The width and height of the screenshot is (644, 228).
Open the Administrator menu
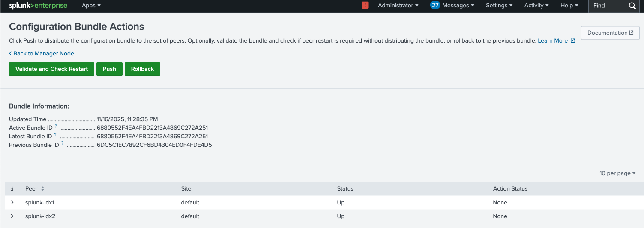point(398,6)
